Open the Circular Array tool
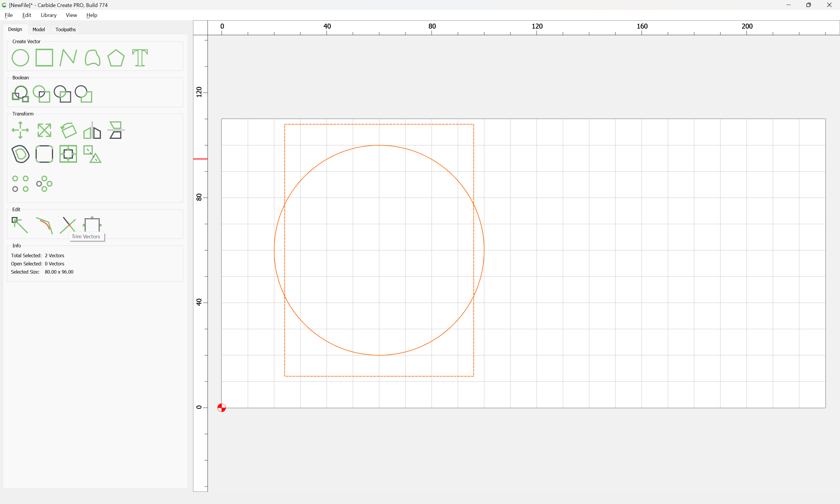 tap(44, 184)
